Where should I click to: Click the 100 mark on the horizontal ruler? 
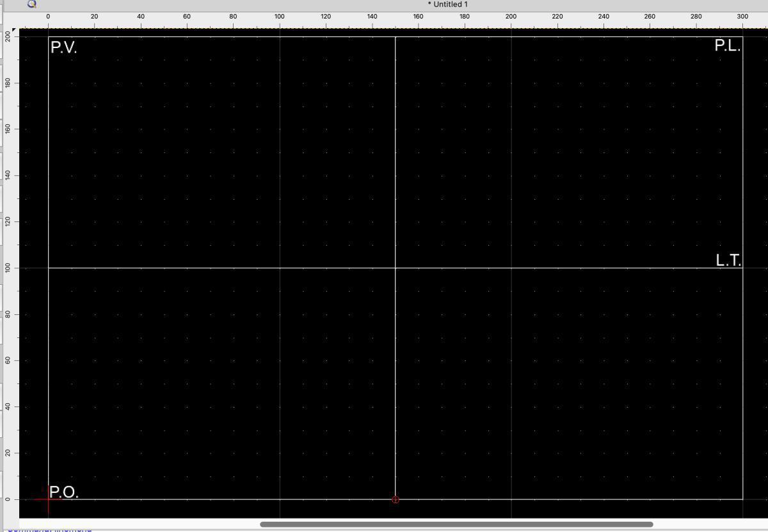280,17
